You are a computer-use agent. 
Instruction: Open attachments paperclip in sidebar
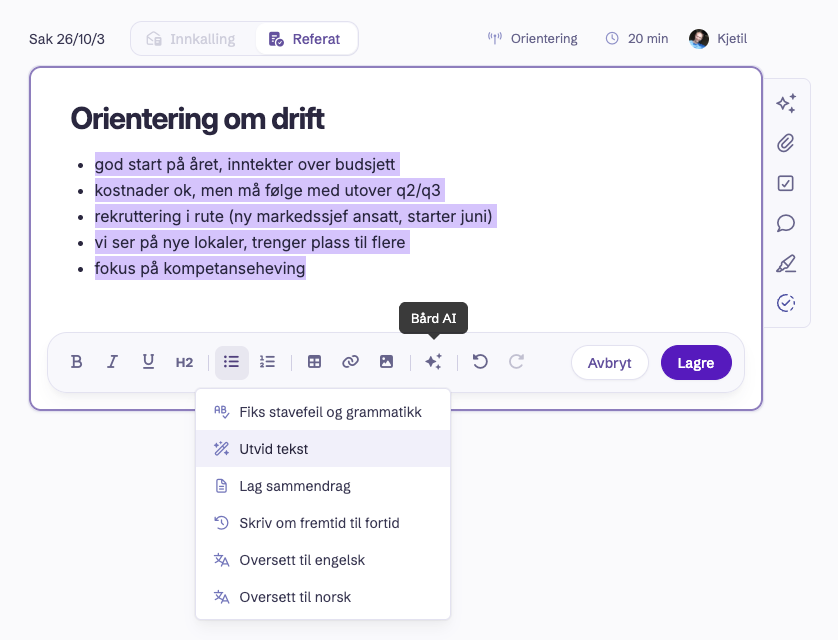[x=786, y=143]
